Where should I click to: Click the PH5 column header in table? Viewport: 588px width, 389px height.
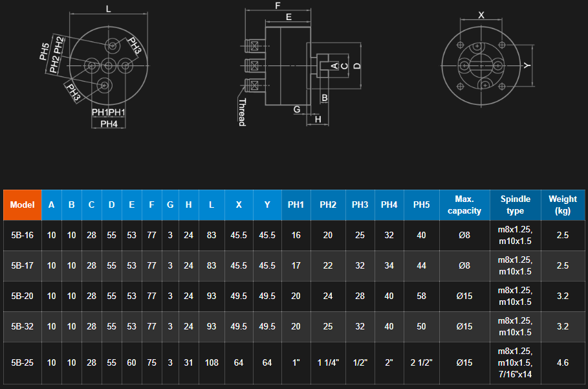tap(422, 205)
